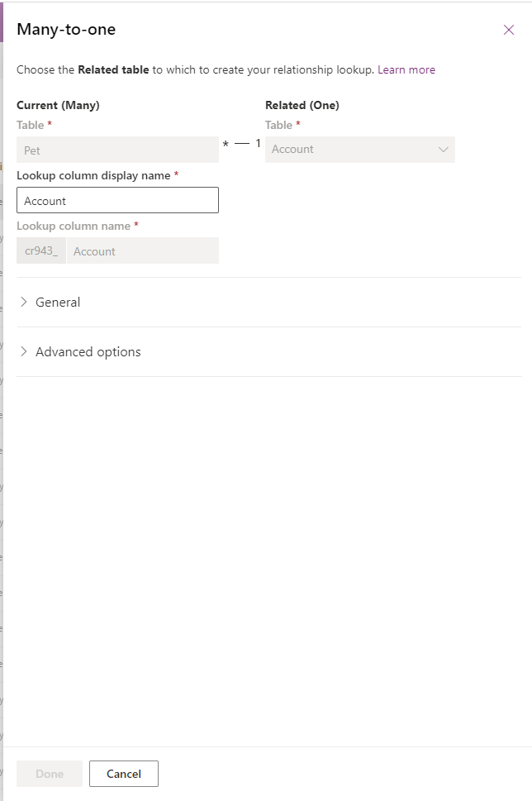The image size is (532, 801).
Task: Click the Many-to-one title
Action: [x=66, y=30]
